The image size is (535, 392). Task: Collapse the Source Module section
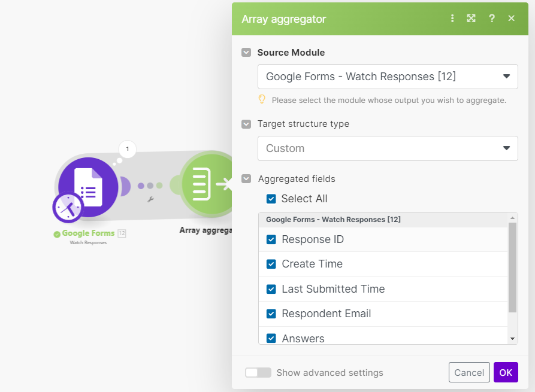click(246, 53)
